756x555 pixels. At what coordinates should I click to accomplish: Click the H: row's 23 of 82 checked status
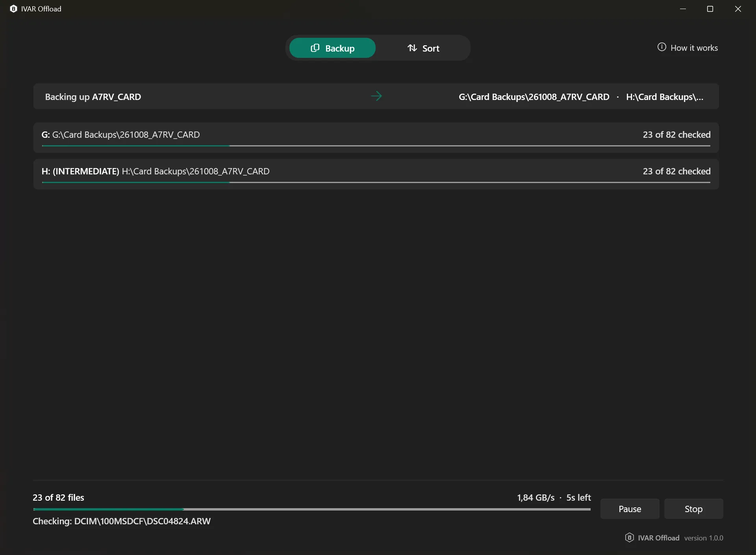(x=676, y=171)
